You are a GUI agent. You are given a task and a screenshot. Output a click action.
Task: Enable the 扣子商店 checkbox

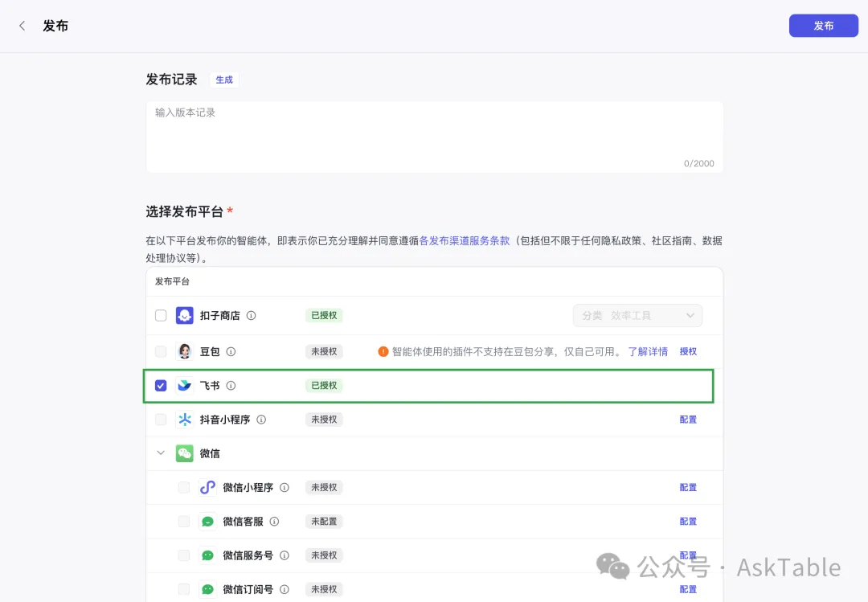click(161, 316)
